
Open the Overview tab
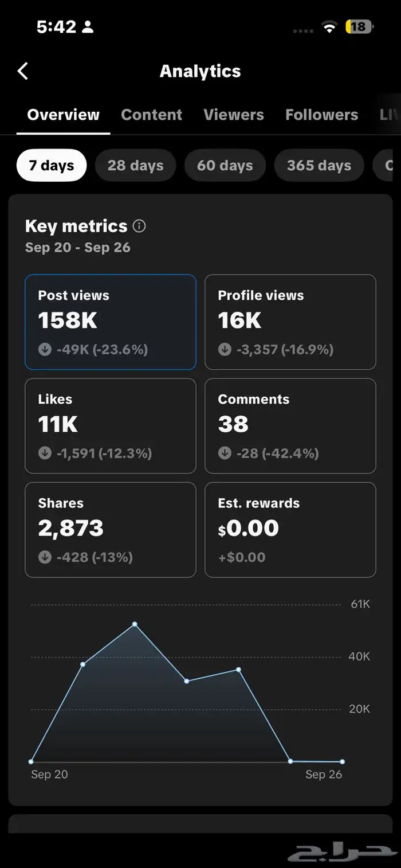coord(63,115)
